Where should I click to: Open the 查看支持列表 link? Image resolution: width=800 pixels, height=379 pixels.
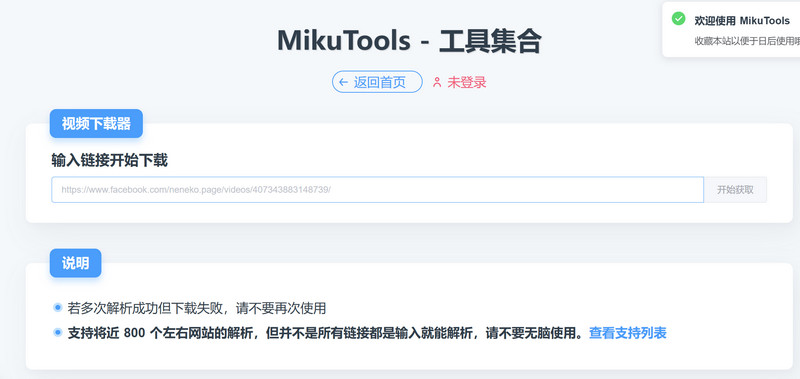tap(628, 333)
